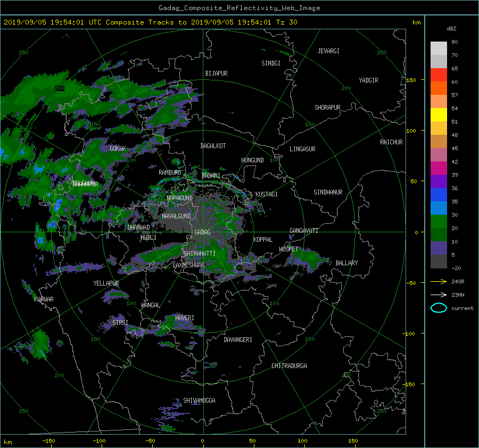Viewport: 479px width, 448px height.
Task: Click the Gadag_Composite_Reflectivity_Web_Image title
Action: click(239, 8)
